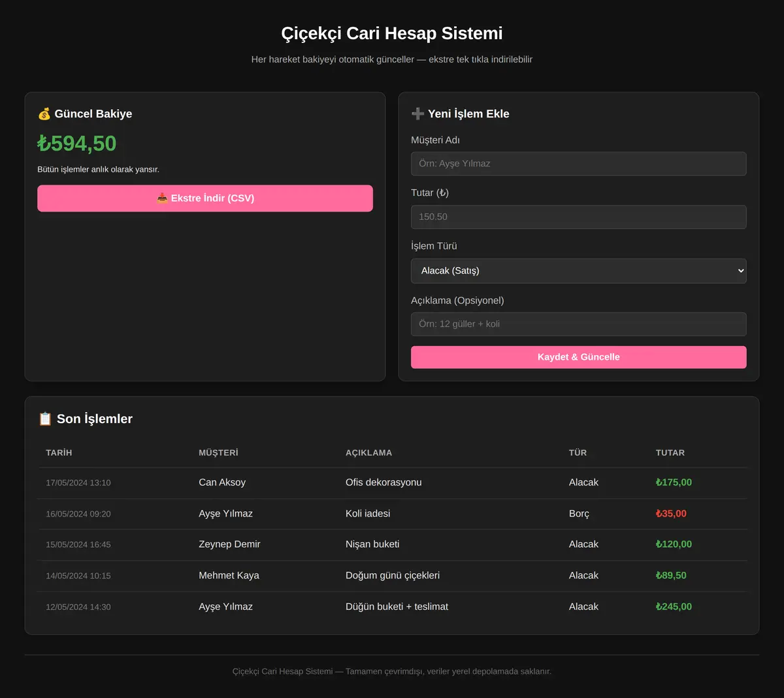Viewport: 784px width, 698px height.
Task: Focus the Tutar amount input field
Action: pos(579,217)
